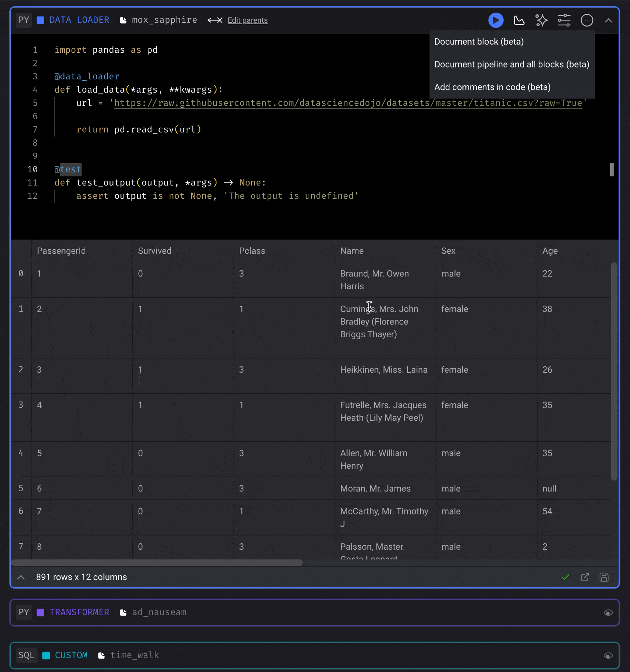The height and width of the screenshot is (672, 630).
Task: Click the parents arrow icon beside Edit parents
Action: pos(215,20)
